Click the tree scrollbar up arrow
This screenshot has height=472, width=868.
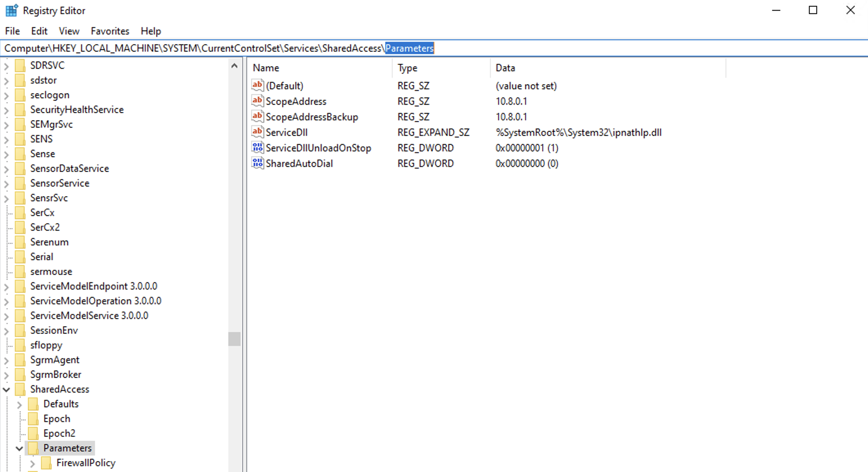[x=234, y=65]
